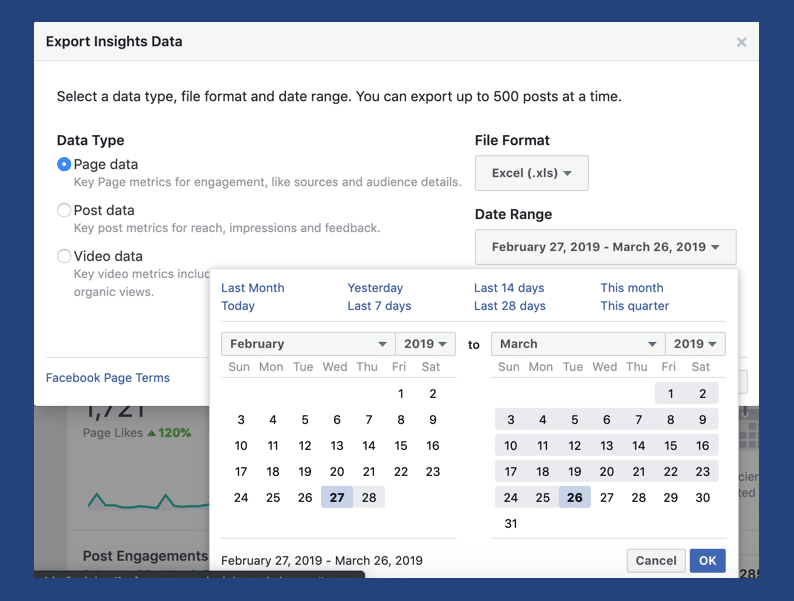Pick March 26 in right calendar

pyautogui.click(x=574, y=497)
